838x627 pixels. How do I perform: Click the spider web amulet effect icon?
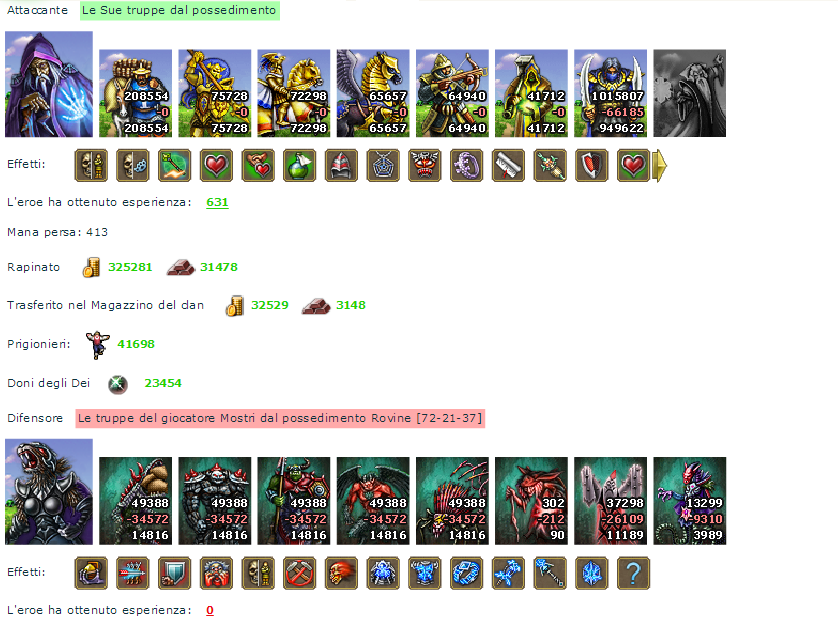click(x=383, y=166)
